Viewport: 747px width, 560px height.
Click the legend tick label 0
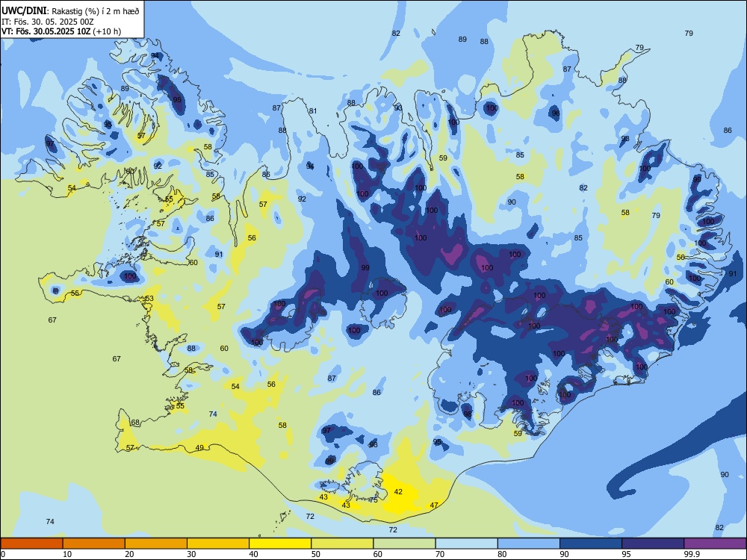[x=3, y=554]
